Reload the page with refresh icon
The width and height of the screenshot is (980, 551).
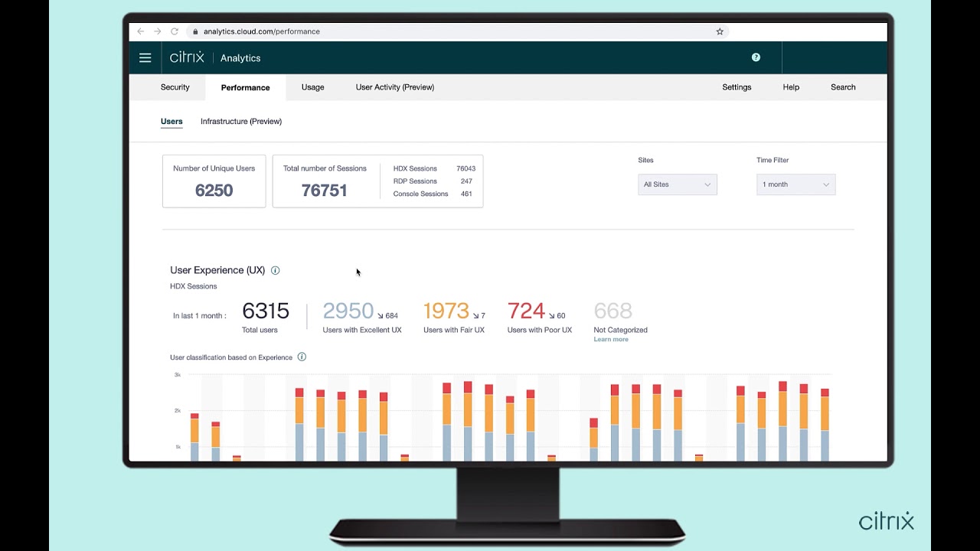point(175,31)
